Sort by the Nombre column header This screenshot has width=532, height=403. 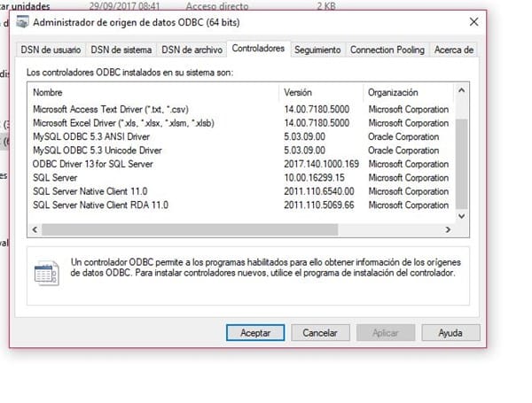pos(154,92)
